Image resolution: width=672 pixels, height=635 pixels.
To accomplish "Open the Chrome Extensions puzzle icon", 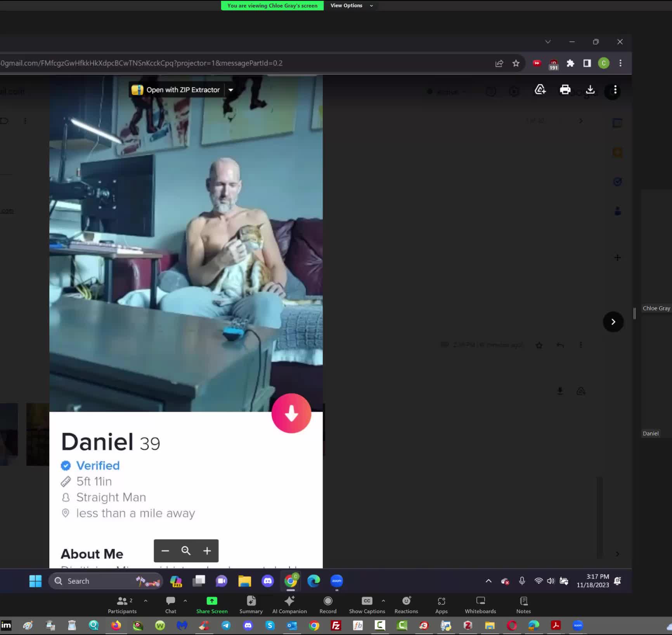I will coord(570,63).
